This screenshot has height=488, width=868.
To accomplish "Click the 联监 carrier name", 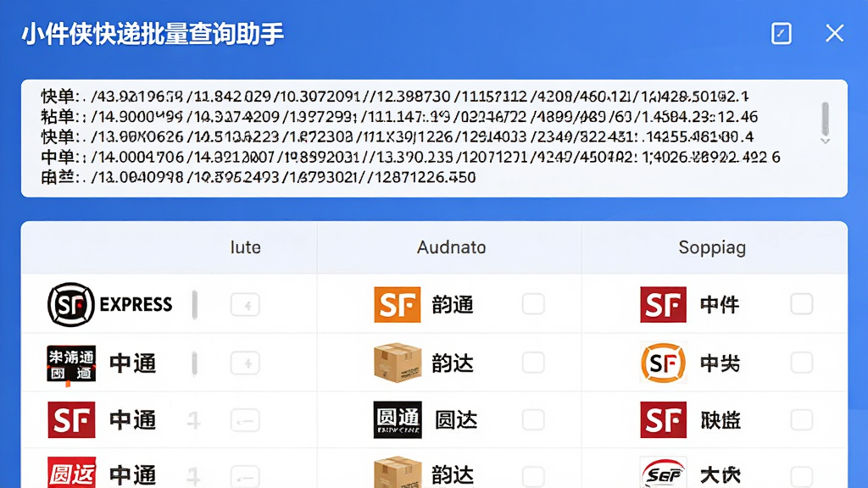I will point(720,420).
